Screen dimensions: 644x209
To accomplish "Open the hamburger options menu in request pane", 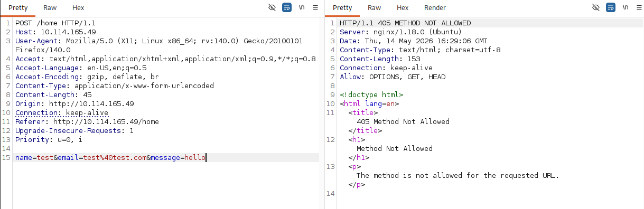I will point(315,7).
